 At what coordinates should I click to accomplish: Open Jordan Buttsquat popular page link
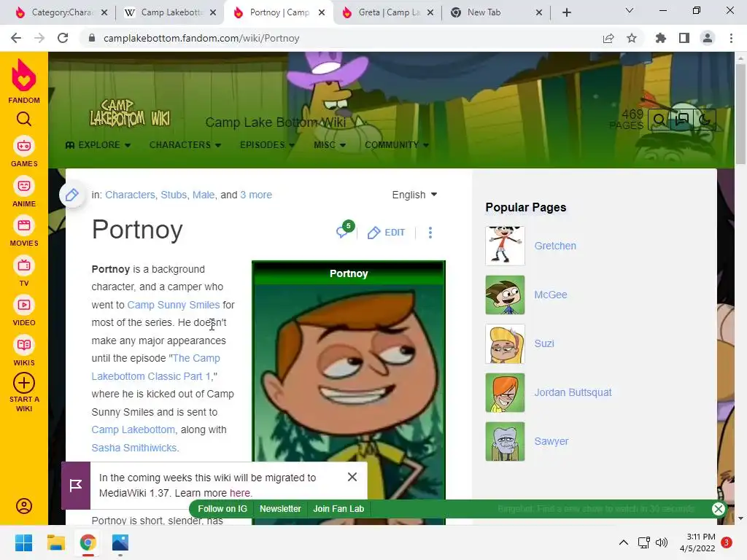coord(573,392)
